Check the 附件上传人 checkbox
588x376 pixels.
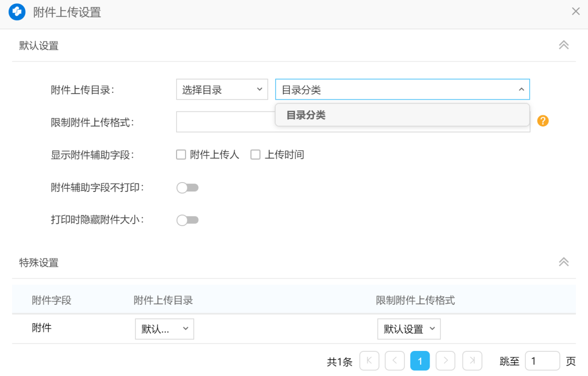pos(181,155)
